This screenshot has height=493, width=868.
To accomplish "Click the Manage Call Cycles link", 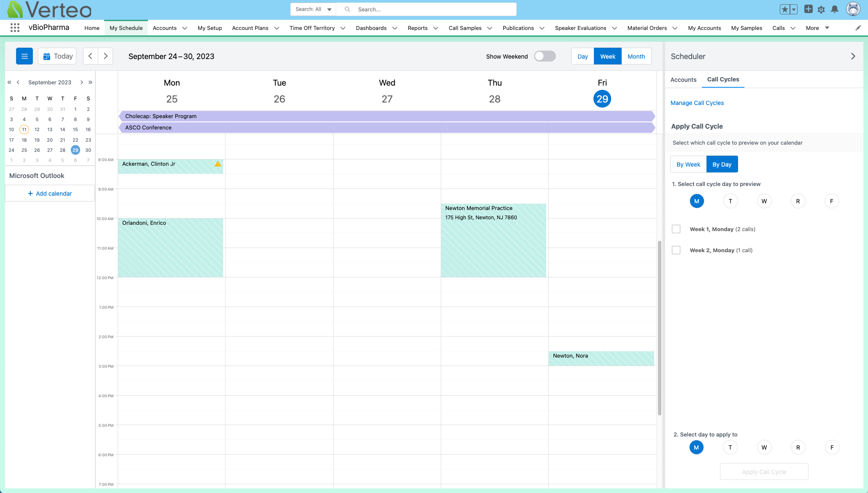I will (697, 103).
